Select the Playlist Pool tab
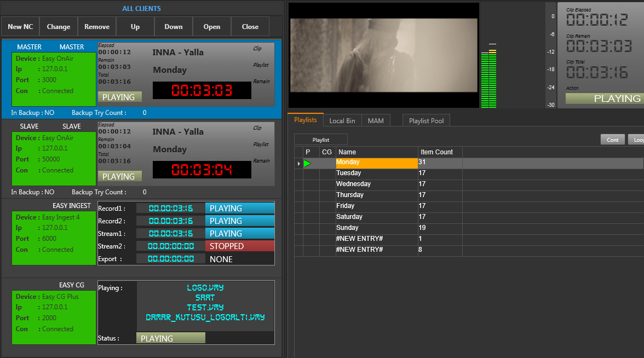This screenshot has height=358, width=644. pos(426,120)
